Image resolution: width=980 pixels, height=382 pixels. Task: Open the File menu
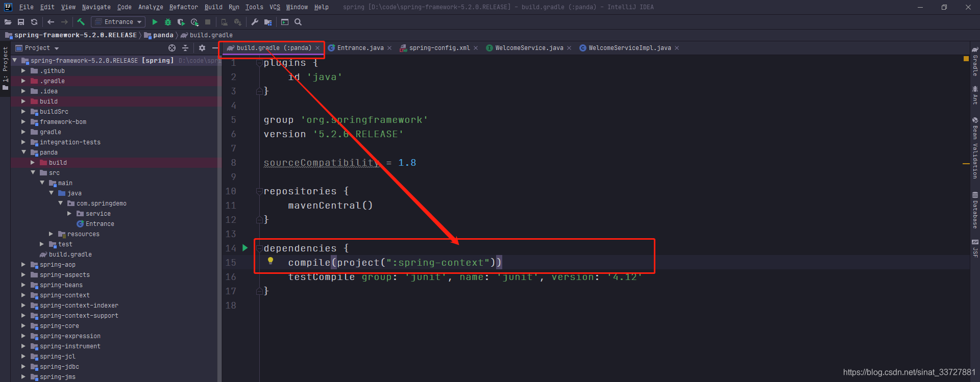[26, 7]
